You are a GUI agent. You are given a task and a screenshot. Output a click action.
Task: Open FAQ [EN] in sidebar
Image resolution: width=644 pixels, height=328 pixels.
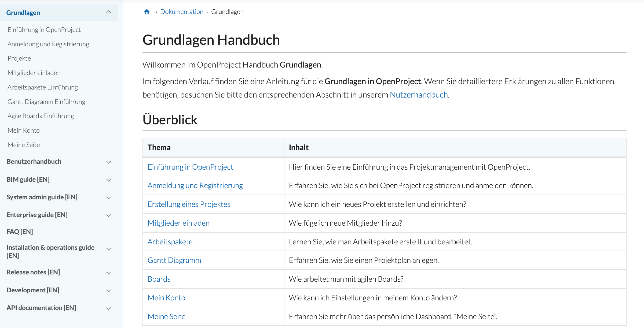coord(20,232)
